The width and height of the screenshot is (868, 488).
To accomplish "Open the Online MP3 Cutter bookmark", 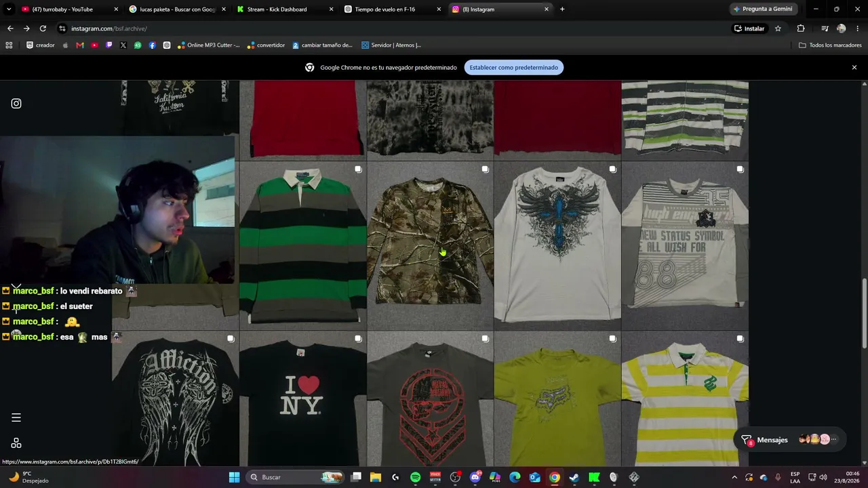I will point(208,45).
